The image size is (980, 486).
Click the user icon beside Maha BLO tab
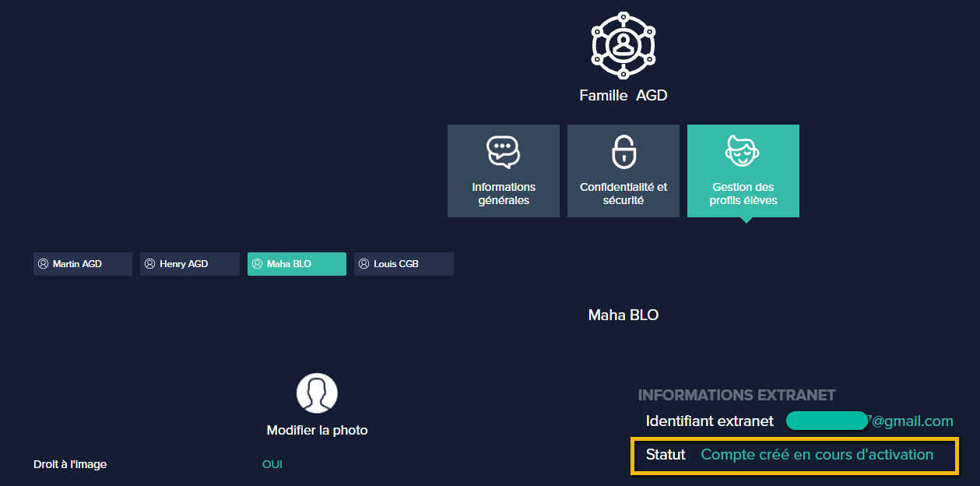click(x=257, y=264)
